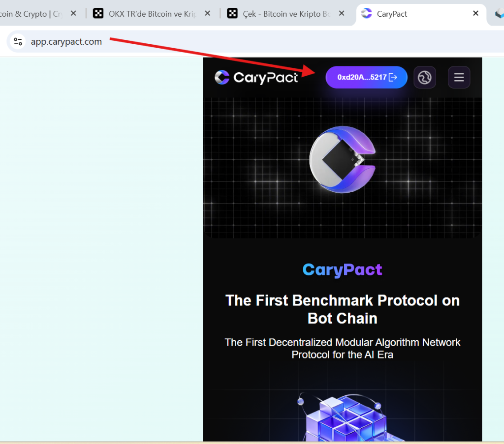Close the OKX TR'de Bitcoin tab
This screenshot has height=444, width=504.
pos(207,13)
